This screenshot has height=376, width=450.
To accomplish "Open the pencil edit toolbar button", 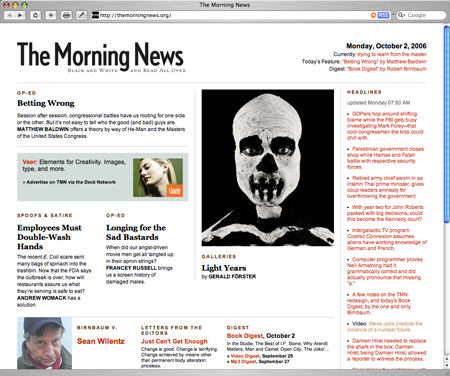I will coord(82,15).
